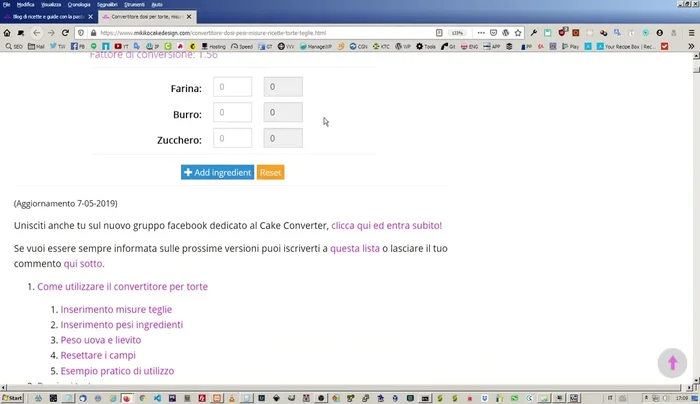Click the first Farina input field
This screenshot has width=700, height=404.
[233, 88]
